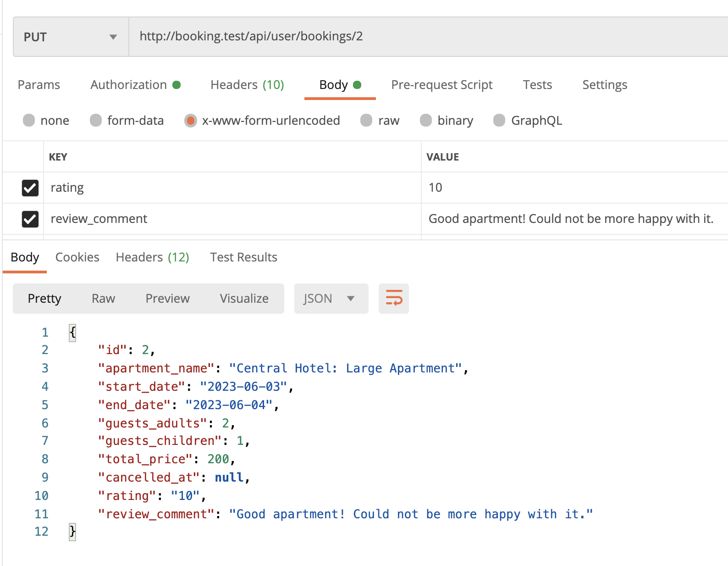This screenshot has height=566, width=728.
Task: Click the "2023-06-03" start date value
Action: tap(243, 387)
